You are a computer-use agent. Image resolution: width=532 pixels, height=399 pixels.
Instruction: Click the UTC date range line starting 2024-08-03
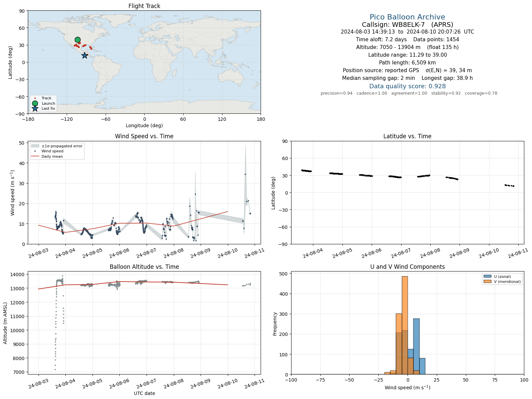407,32
